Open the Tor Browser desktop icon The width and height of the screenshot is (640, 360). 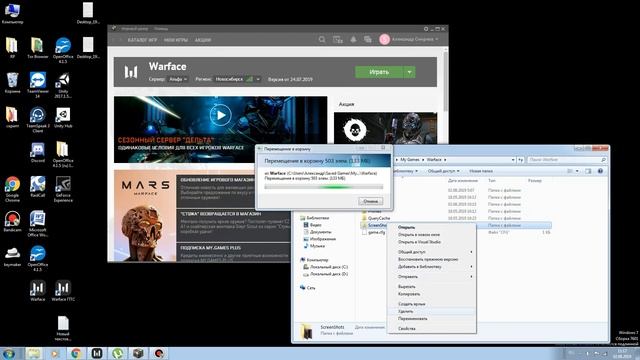pyautogui.click(x=38, y=48)
